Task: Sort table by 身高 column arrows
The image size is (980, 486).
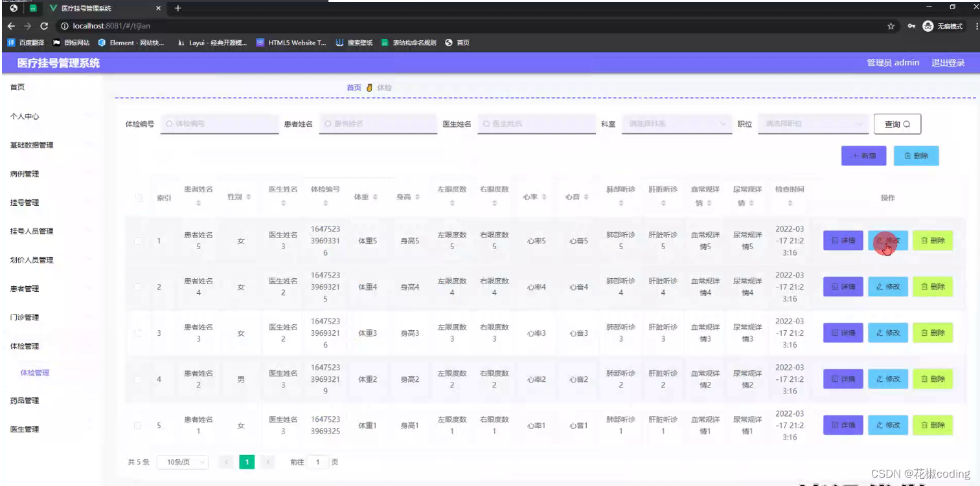Action: 417,197
